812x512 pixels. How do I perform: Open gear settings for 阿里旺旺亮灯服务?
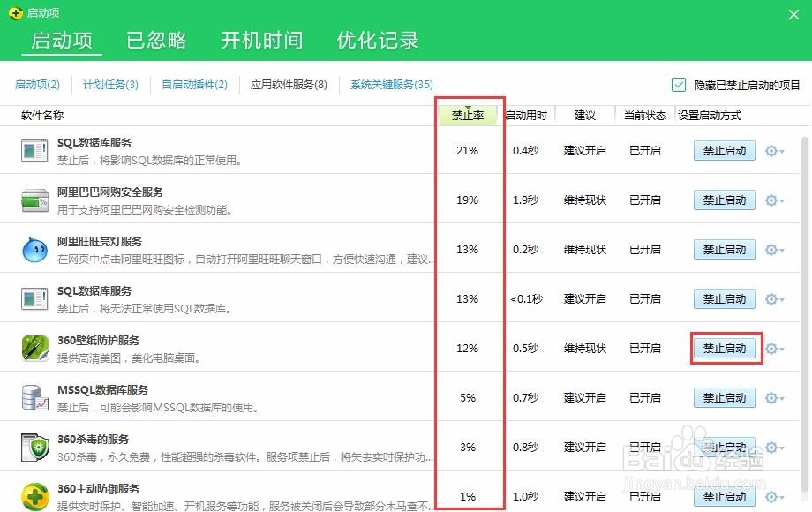774,250
